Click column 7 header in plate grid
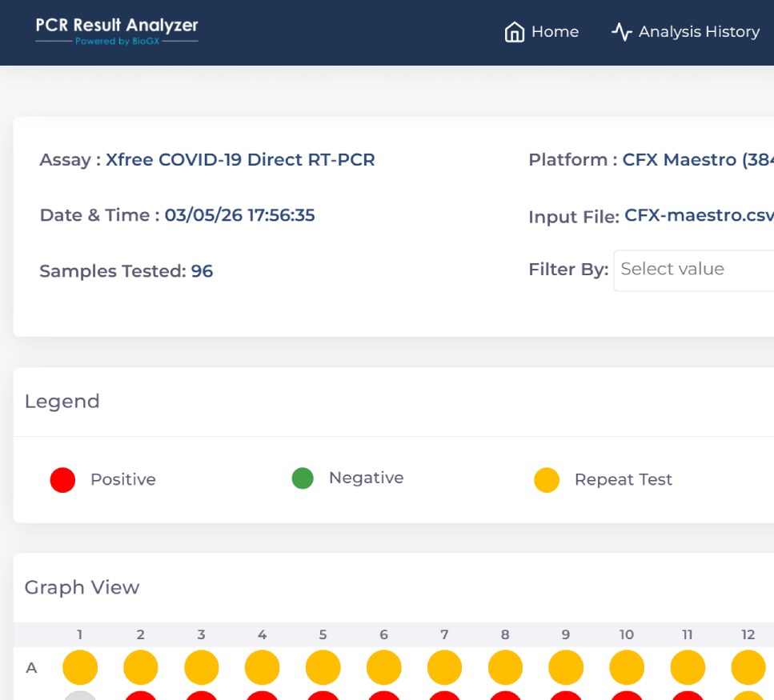This screenshot has width=774, height=700. click(444, 634)
